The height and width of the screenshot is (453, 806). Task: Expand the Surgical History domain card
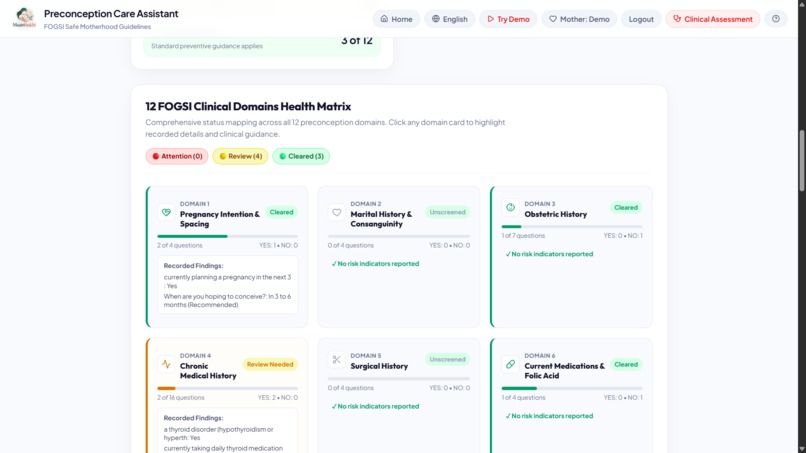[x=399, y=398]
